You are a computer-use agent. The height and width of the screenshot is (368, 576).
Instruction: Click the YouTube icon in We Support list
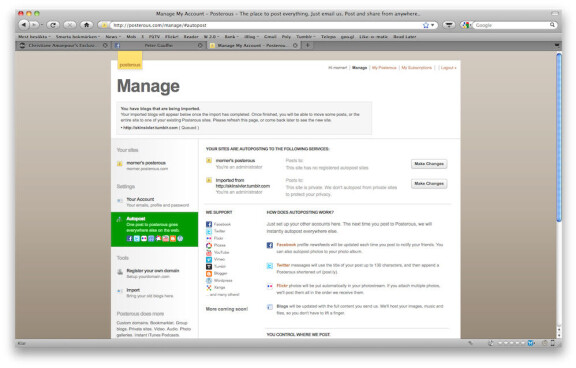[209, 253]
